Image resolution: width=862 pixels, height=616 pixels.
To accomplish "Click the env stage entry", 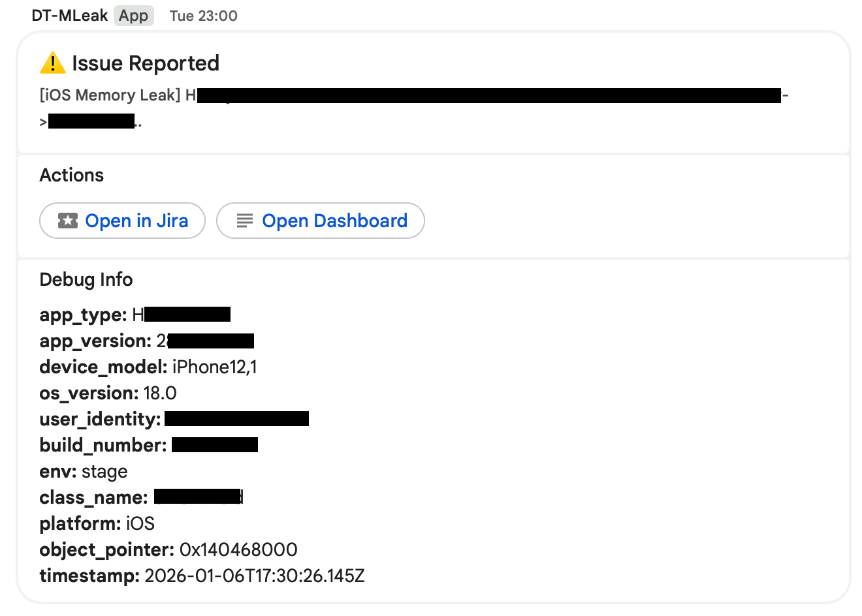I will click(84, 471).
